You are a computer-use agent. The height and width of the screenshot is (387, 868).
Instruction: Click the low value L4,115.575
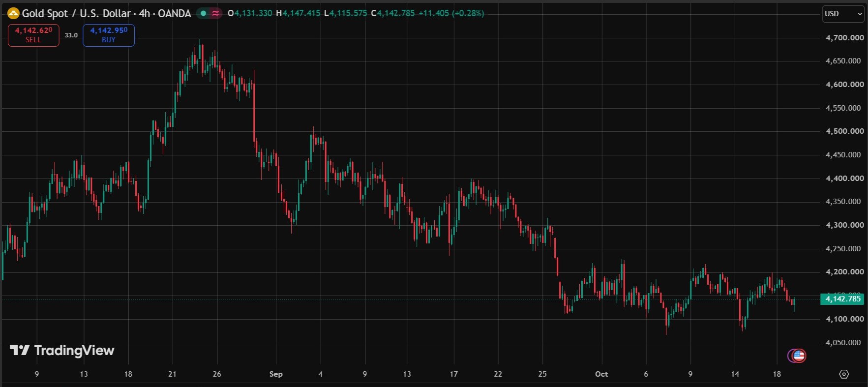coord(345,13)
